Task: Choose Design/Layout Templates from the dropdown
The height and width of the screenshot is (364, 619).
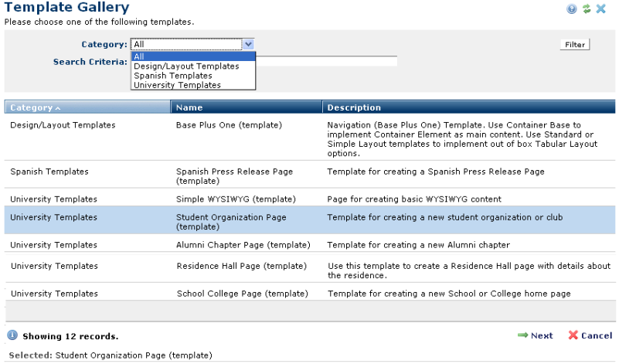Action: (186, 66)
